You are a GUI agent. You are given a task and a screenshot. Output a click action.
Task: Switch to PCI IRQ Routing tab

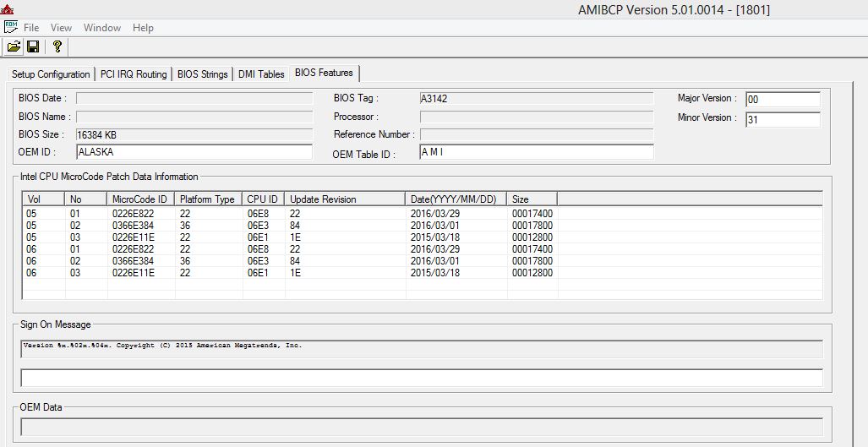(x=134, y=74)
